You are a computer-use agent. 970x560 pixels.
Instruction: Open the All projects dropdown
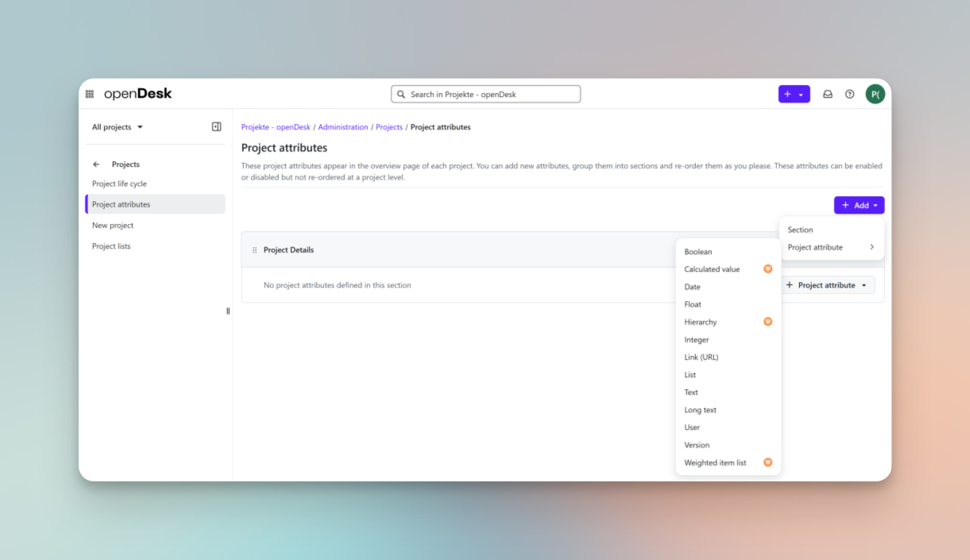pos(115,126)
